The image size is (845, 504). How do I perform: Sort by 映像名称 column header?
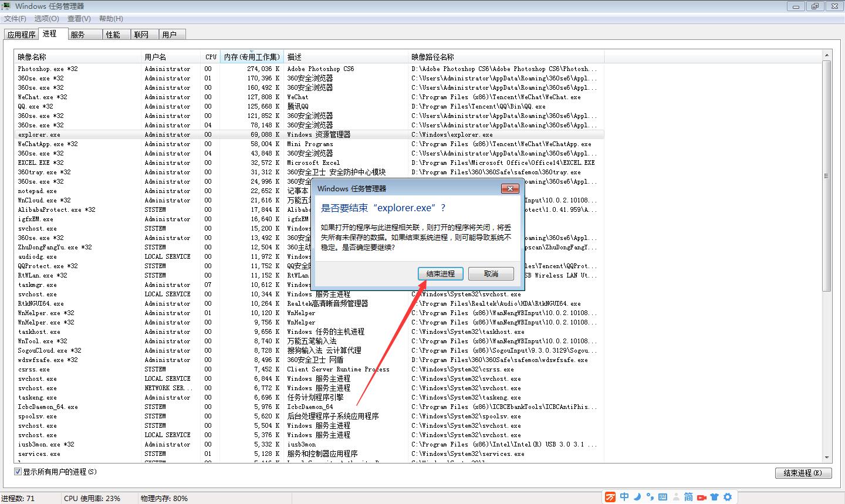tap(78, 57)
